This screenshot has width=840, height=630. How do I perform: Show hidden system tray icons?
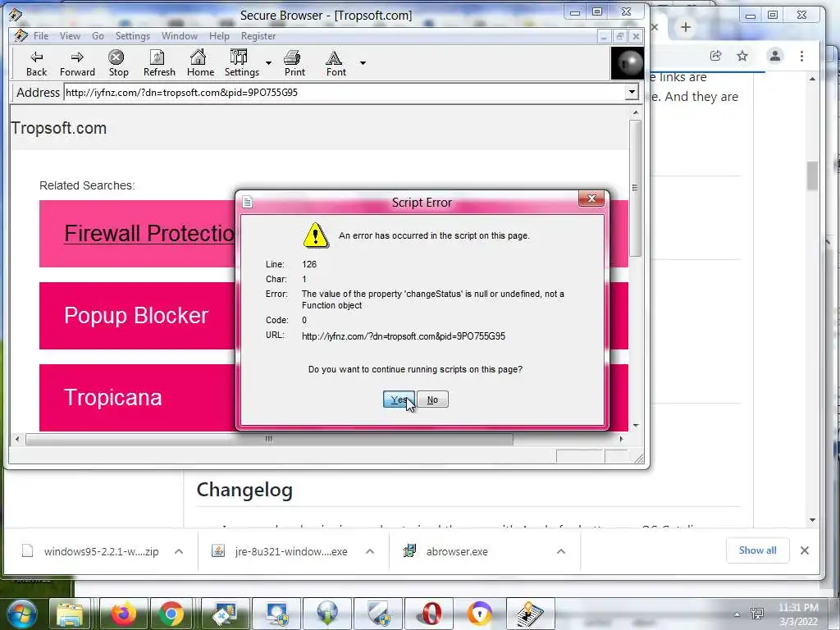point(737,614)
